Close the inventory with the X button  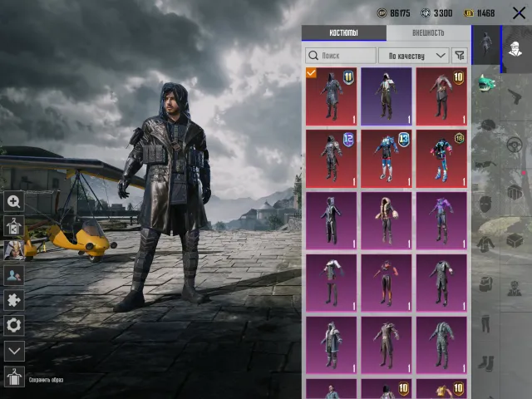[x=519, y=13]
